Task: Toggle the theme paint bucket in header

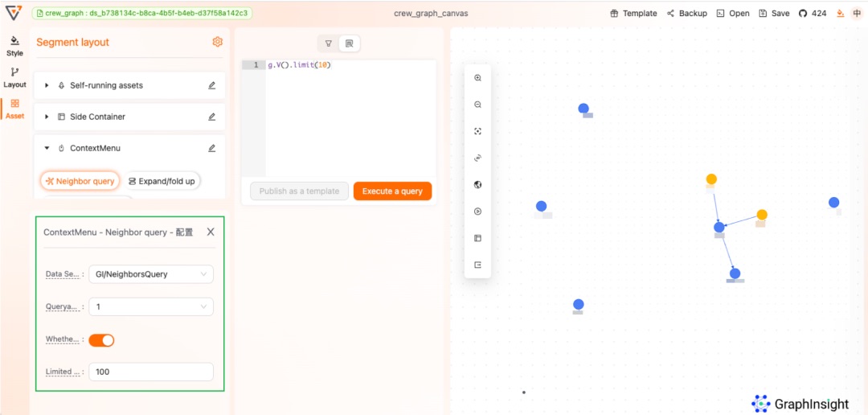Action: pyautogui.click(x=841, y=14)
